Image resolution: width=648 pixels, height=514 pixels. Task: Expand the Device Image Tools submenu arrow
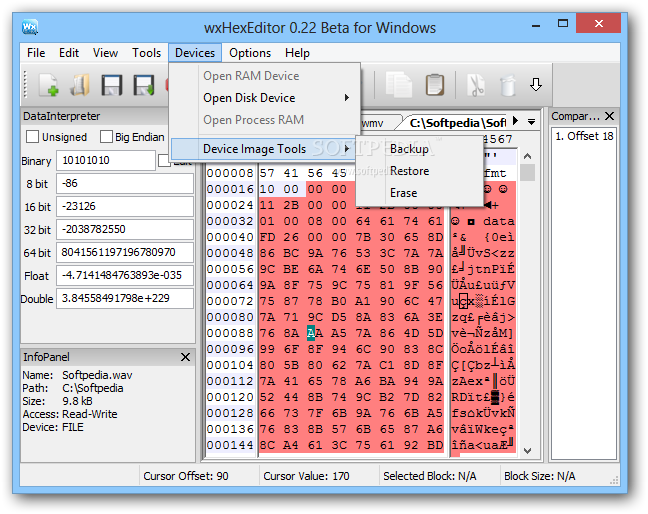coord(347,148)
